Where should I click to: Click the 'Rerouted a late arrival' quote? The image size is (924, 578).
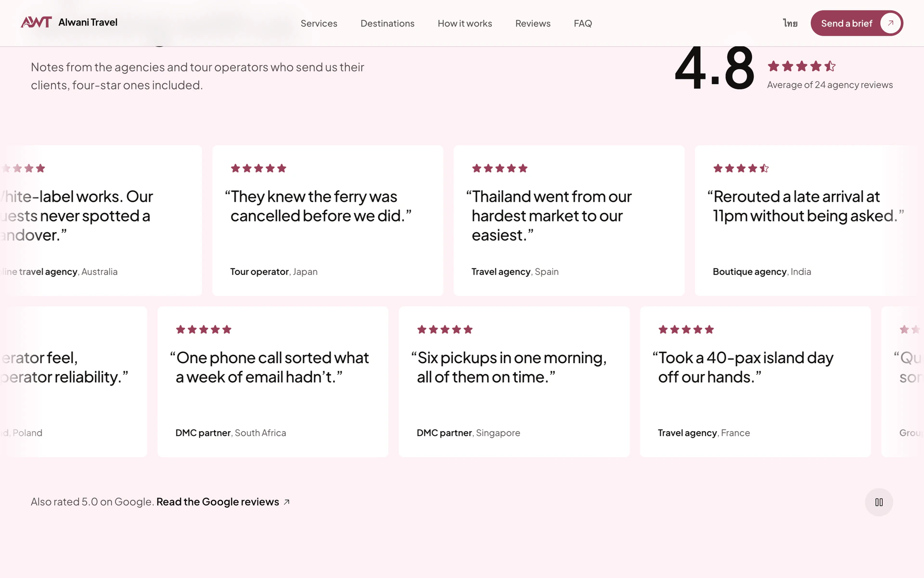point(806,206)
